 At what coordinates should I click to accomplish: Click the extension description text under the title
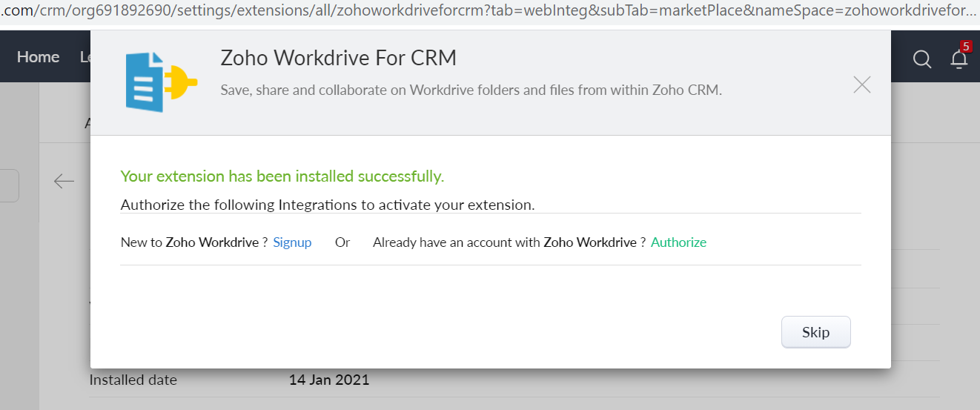(471, 90)
